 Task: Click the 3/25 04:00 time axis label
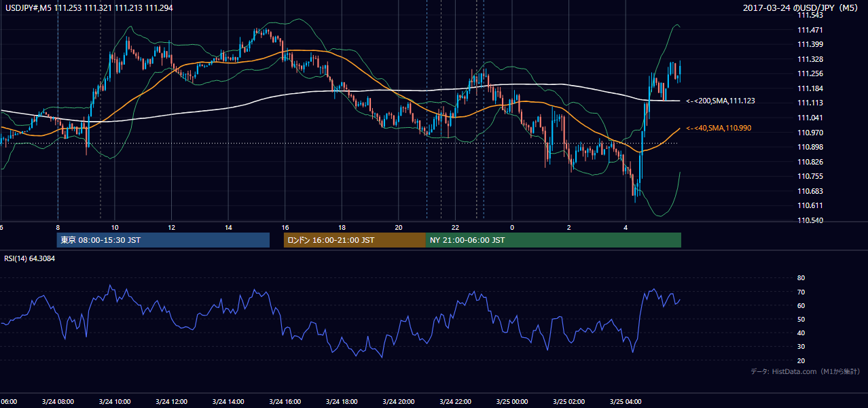626,401
